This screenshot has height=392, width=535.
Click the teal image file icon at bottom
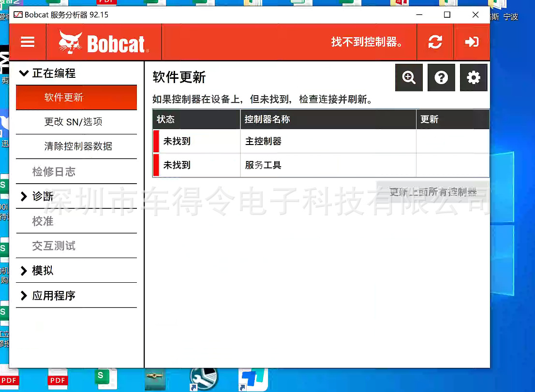(x=155, y=379)
